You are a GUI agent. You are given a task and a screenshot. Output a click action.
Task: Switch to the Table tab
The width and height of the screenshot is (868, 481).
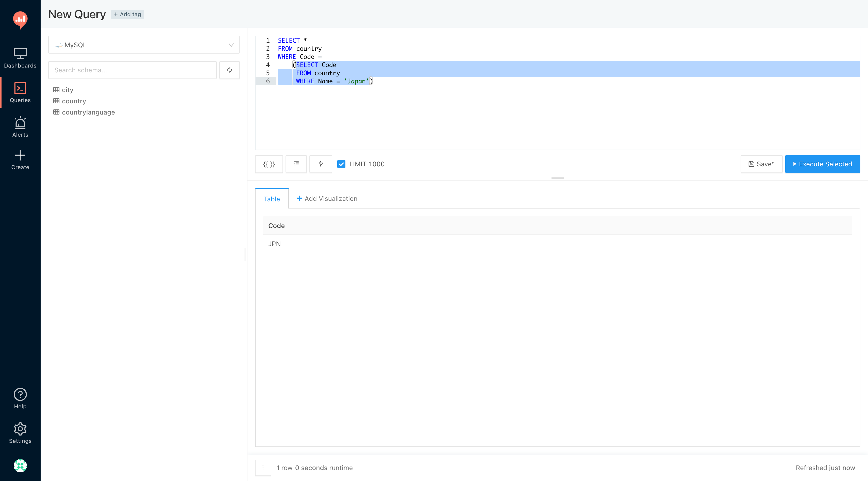tap(272, 199)
